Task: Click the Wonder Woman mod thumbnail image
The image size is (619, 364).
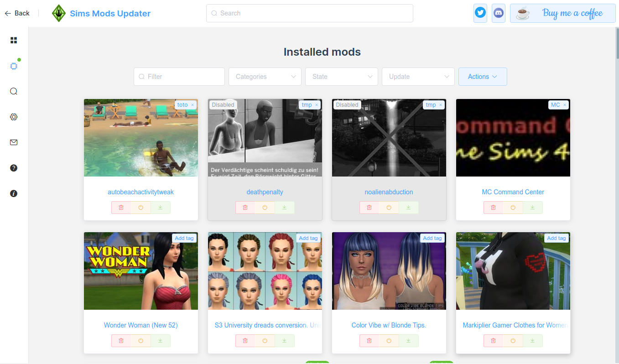Action: [x=141, y=271]
